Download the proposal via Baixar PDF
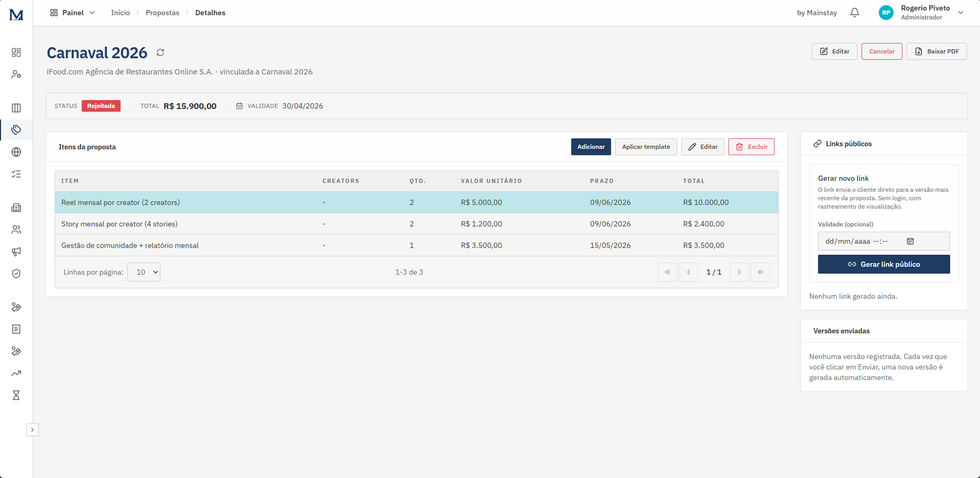Viewport: 980px width, 478px height. tap(937, 51)
